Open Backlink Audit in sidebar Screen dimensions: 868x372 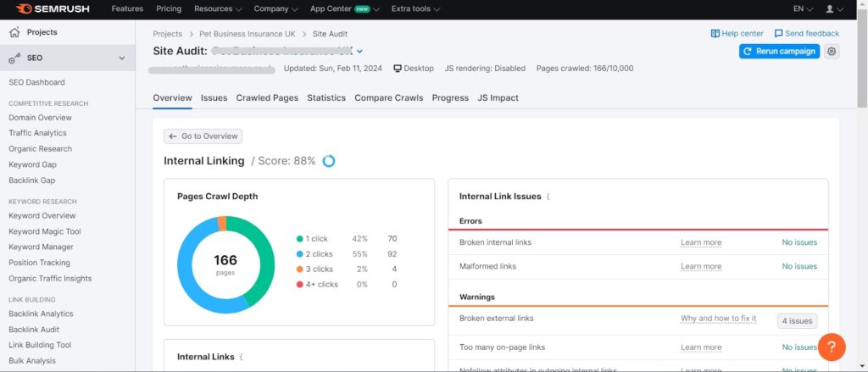34,330
